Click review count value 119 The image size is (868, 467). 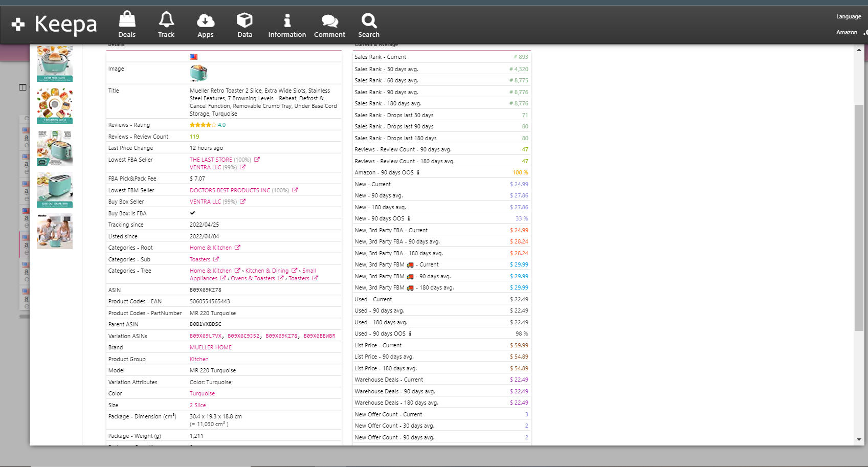pos(194,137)
